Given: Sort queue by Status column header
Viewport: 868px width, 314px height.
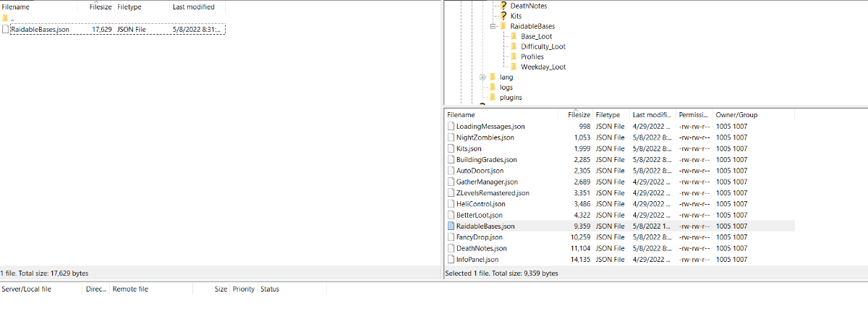Looking at the screenshot, I should click(x=270, y=289).
